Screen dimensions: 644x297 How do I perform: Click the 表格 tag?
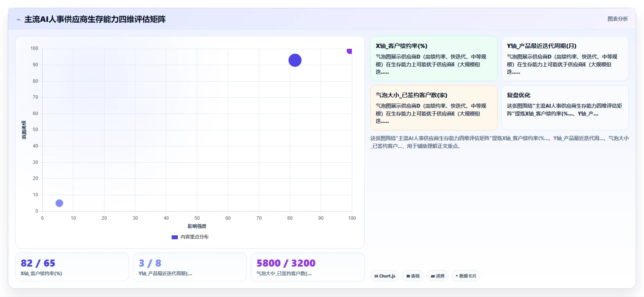(x=413, y=276)
